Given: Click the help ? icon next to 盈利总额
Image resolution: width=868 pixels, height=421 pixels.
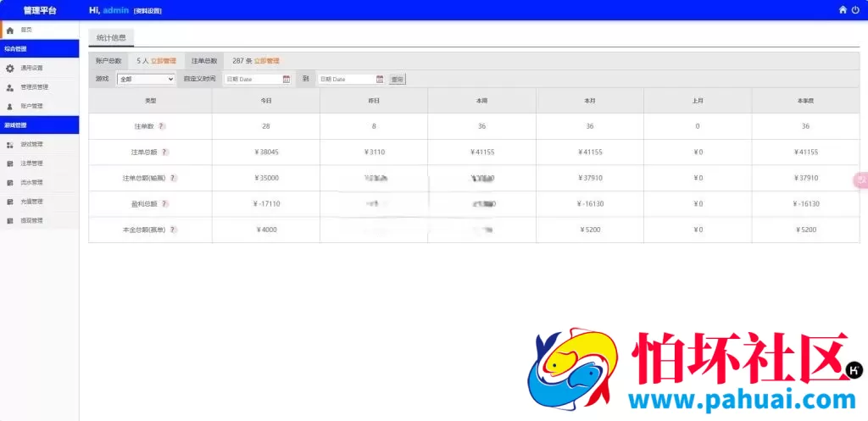Looking at the screenshot, I should 165,203.
